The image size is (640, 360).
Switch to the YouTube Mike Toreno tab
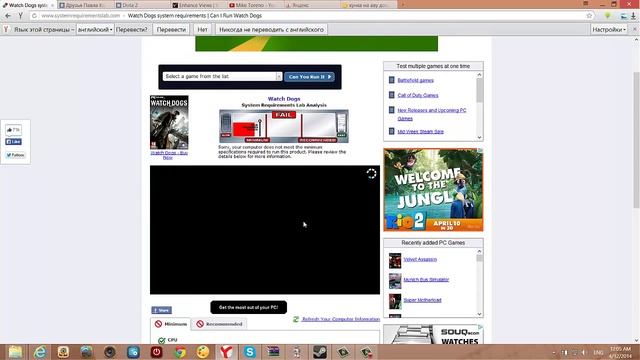coord(254,5)
